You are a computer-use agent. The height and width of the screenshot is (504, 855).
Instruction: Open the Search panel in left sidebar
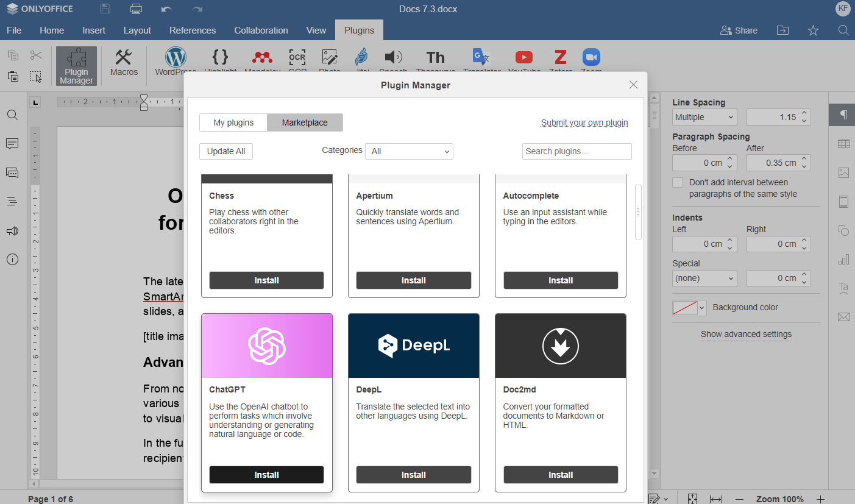[12, 115]
